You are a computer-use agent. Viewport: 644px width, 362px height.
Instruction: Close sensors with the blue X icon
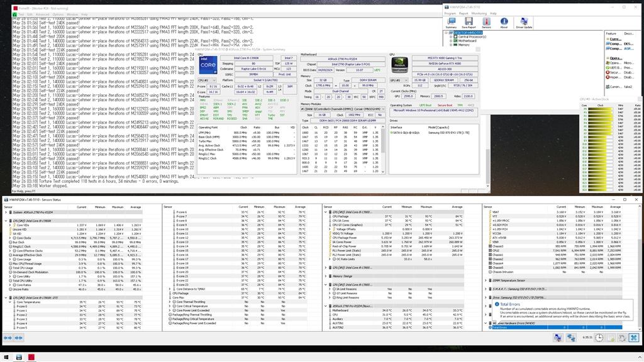pos(634,337)
